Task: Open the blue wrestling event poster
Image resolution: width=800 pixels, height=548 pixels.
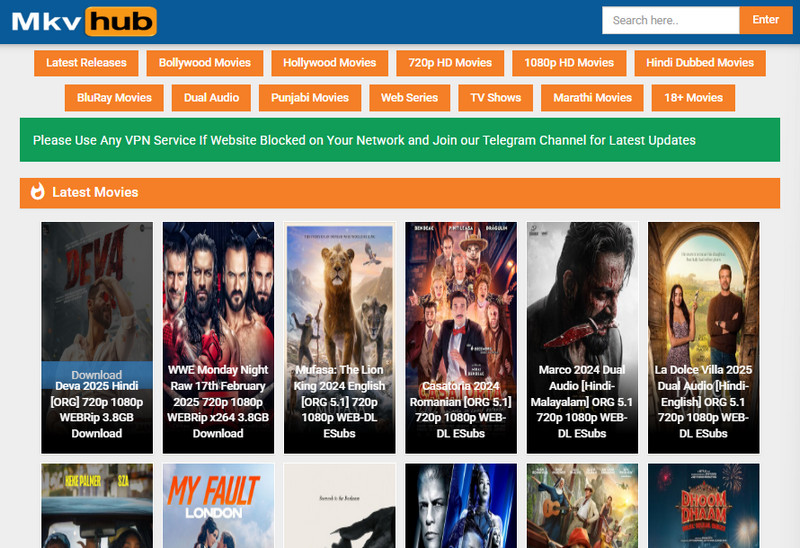Action: [x=461, y=506]
